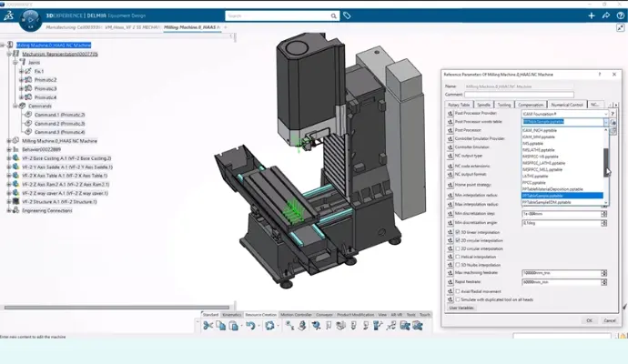The width and height of the screenshot is (628, 364).
Task: Expand the VF-2 Base Casting A.1 node
Action: [9, 158]
